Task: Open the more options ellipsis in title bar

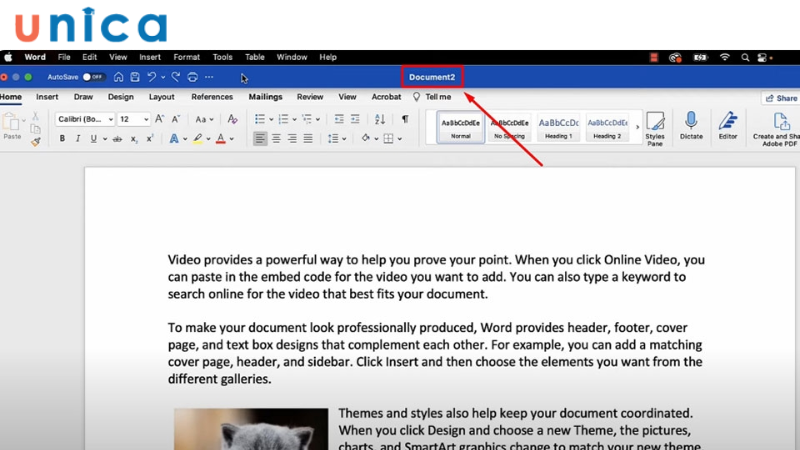Action: click(x=209, y=77)
